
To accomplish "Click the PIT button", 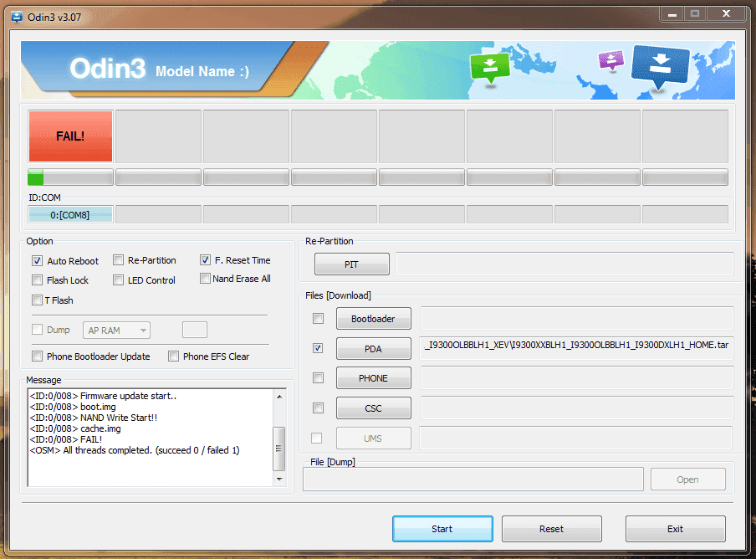I will tap(352, 264).
